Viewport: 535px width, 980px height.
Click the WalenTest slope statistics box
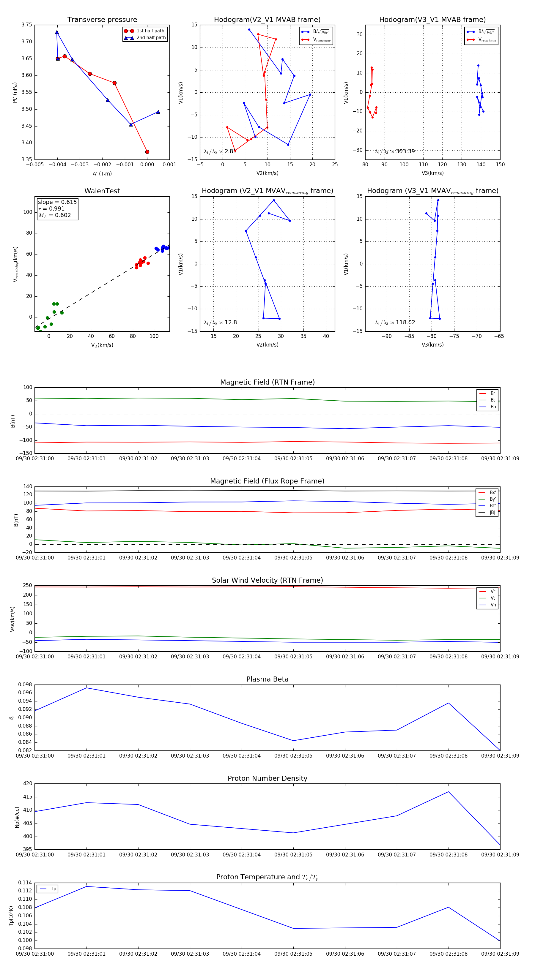coord(57,208)
